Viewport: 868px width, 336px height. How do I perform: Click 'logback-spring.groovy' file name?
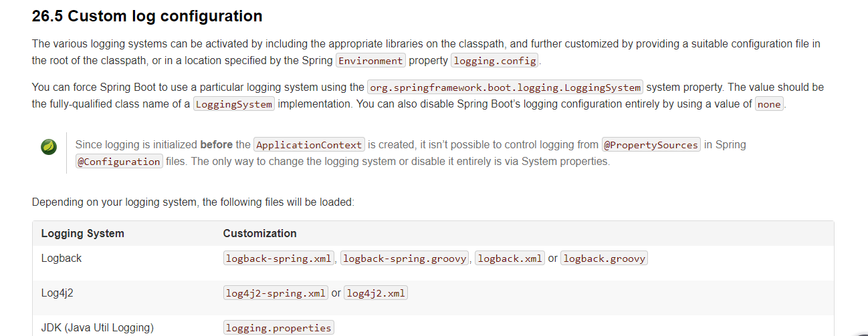click(405, 259)
